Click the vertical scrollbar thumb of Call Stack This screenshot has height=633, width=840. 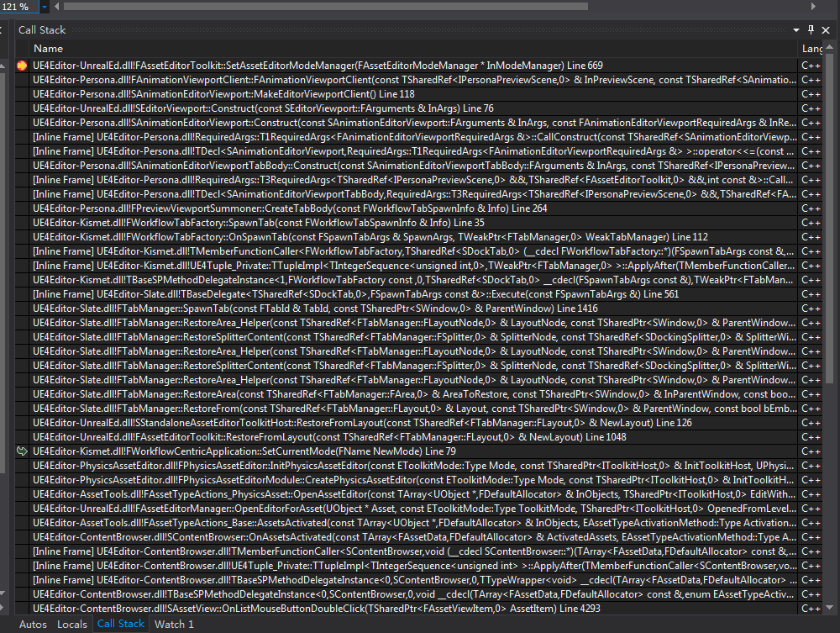[x=830, y=218]
